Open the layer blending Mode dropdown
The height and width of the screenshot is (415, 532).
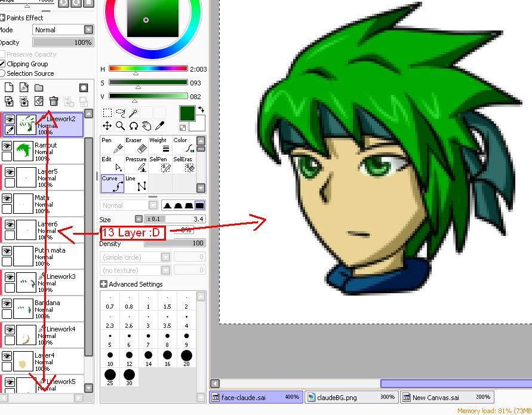pos(63,30)
